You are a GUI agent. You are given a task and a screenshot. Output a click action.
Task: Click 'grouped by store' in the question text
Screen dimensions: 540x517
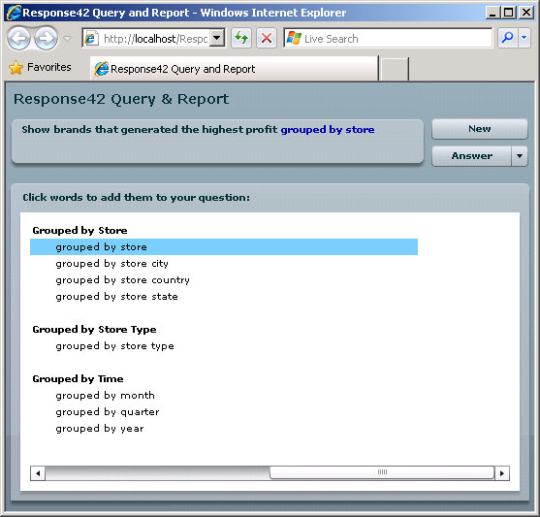[327, 130]
